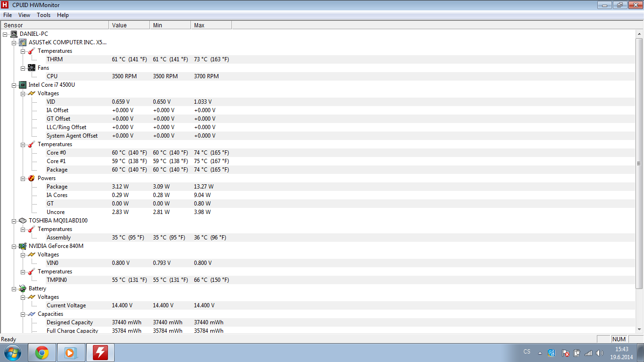Click Voltages wave icon under Battery

pos(32,297)
